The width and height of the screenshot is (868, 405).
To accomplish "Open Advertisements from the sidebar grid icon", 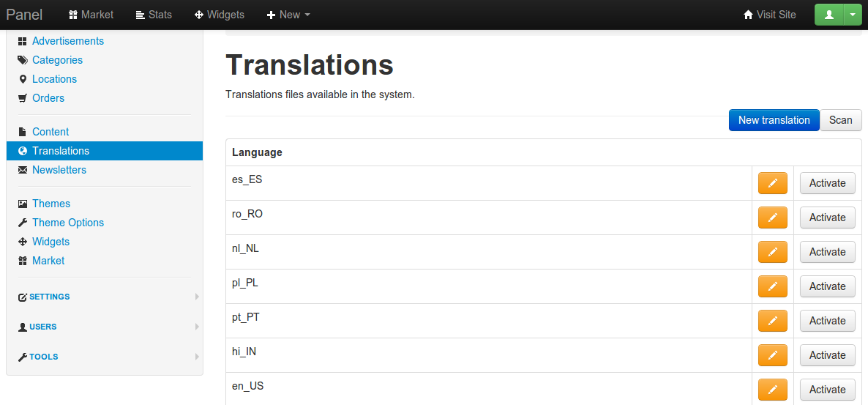I will point(23,41).
